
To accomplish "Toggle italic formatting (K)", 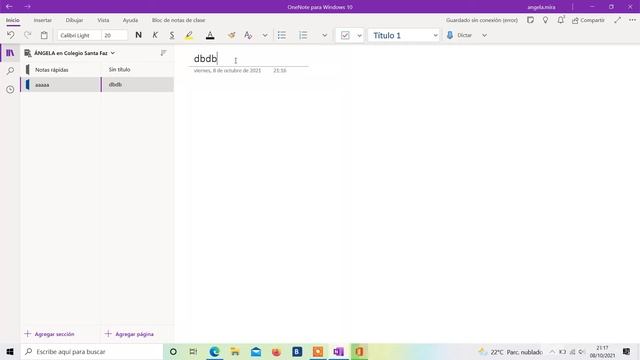I will 155,35.
